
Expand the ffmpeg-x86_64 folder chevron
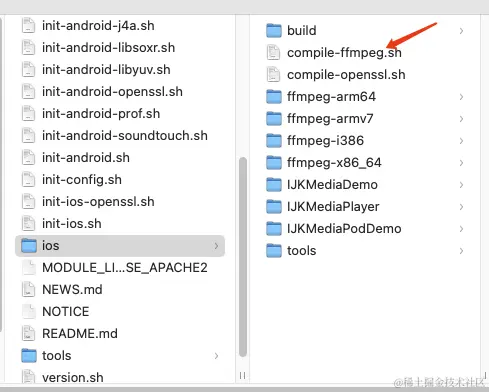click(x=461, y=163)
